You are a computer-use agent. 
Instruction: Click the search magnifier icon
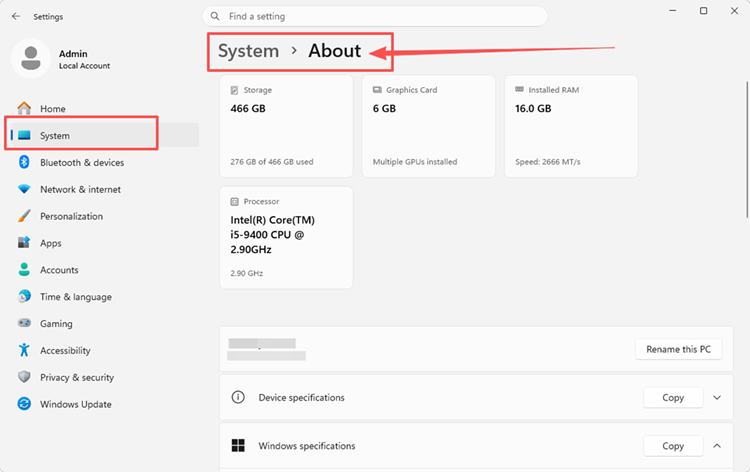215,16
